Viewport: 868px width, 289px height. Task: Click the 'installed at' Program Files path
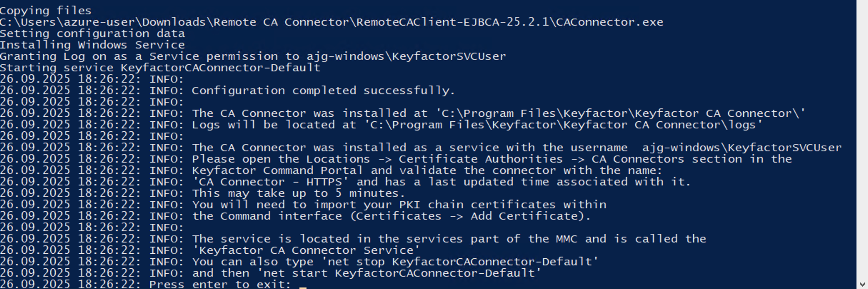click(620, 113)
